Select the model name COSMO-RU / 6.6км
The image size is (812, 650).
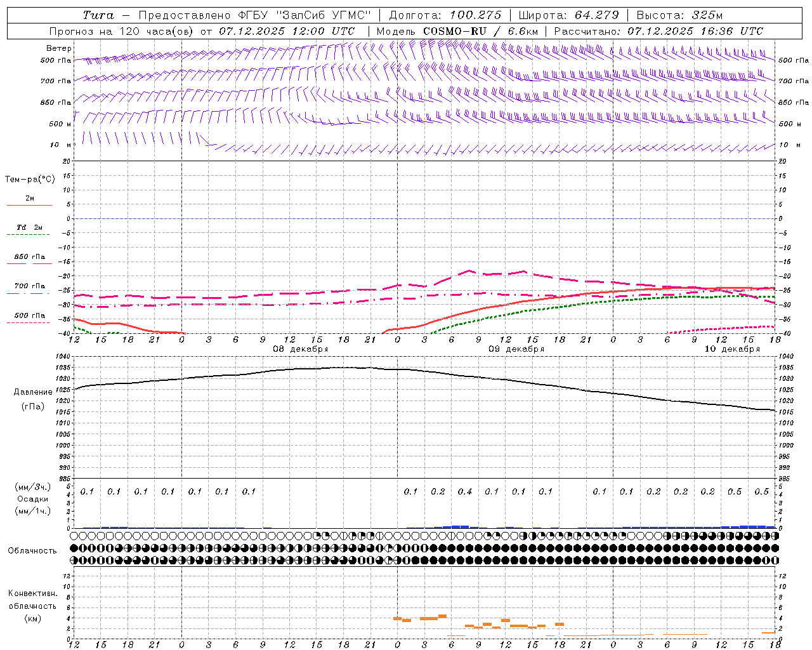[x=481, y=31]
